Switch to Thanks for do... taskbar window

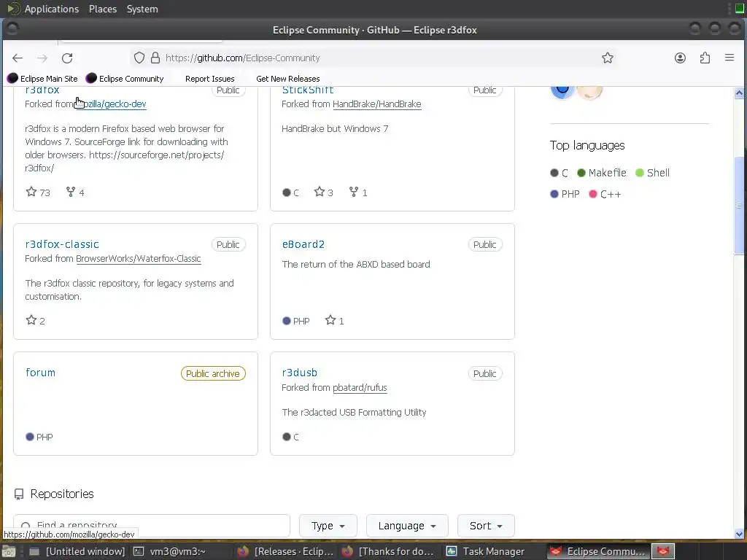click(x=390, y=551)
